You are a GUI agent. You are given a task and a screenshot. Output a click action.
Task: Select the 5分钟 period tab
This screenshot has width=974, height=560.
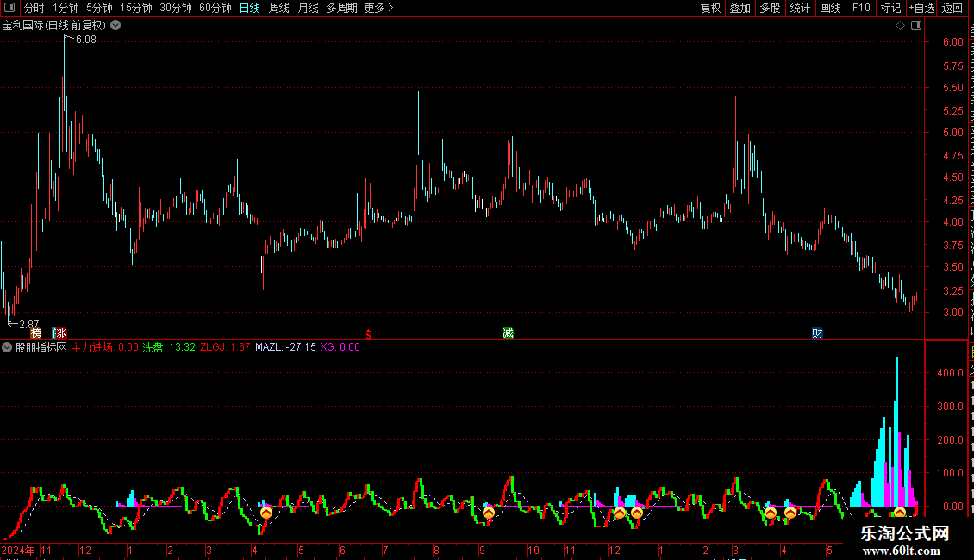coord(99,8)
